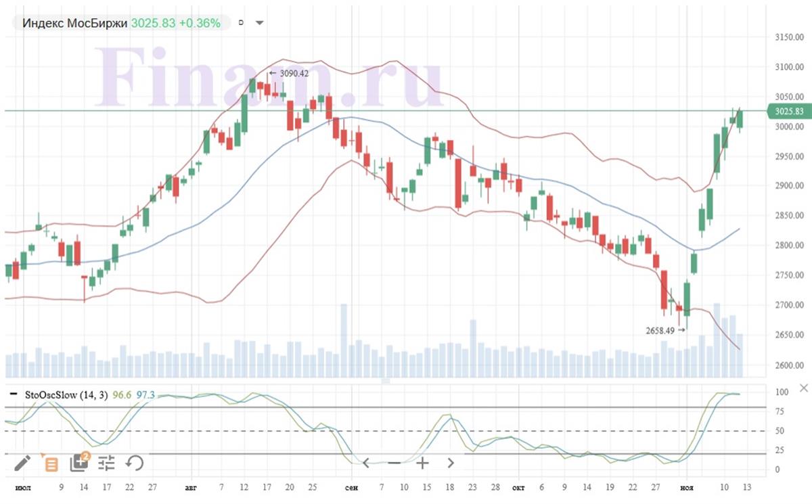Click the 3100.00 price axis label

pos(790,67)
